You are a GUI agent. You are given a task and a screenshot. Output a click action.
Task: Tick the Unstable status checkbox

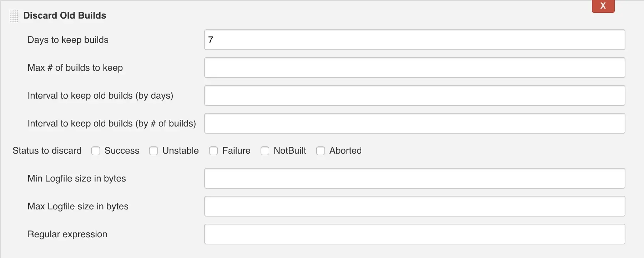(x=154, y=151)
